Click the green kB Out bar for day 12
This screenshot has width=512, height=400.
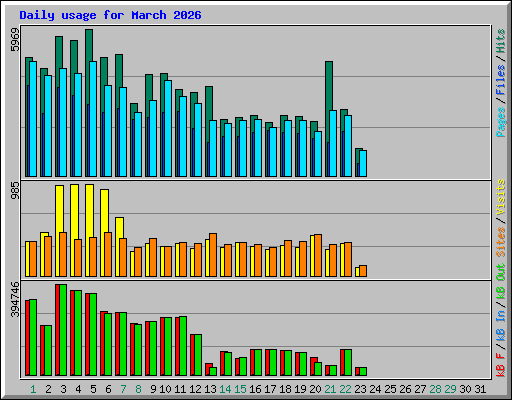198,355
